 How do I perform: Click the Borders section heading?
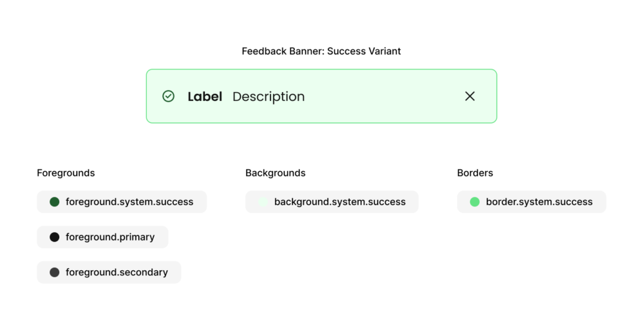(475, 173)
